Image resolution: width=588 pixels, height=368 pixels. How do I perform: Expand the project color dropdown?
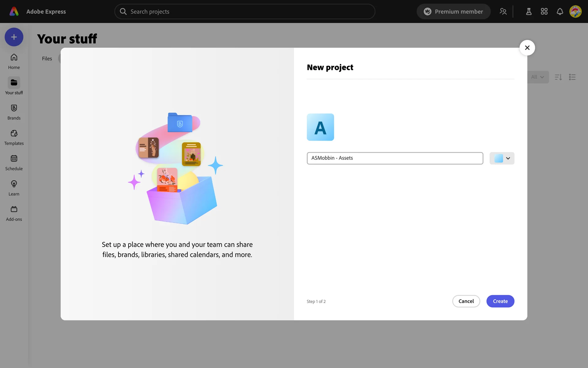click(502, 158)
